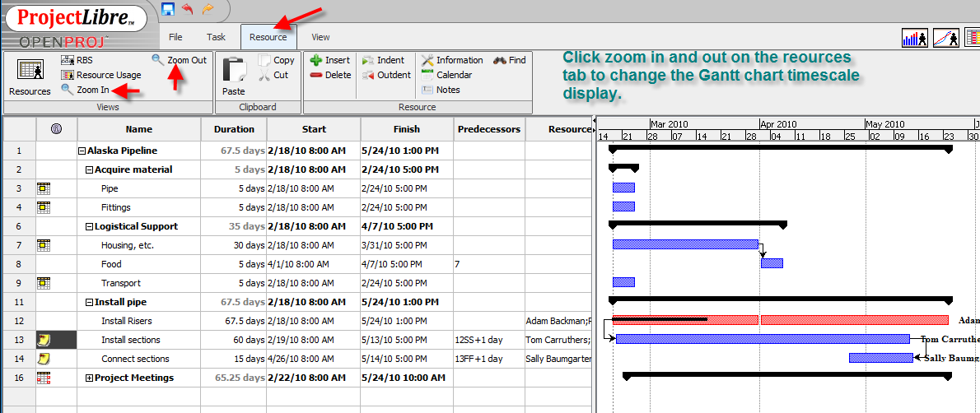Click the red Install Risers Gantt bar
980x413 pixels.
780,320
